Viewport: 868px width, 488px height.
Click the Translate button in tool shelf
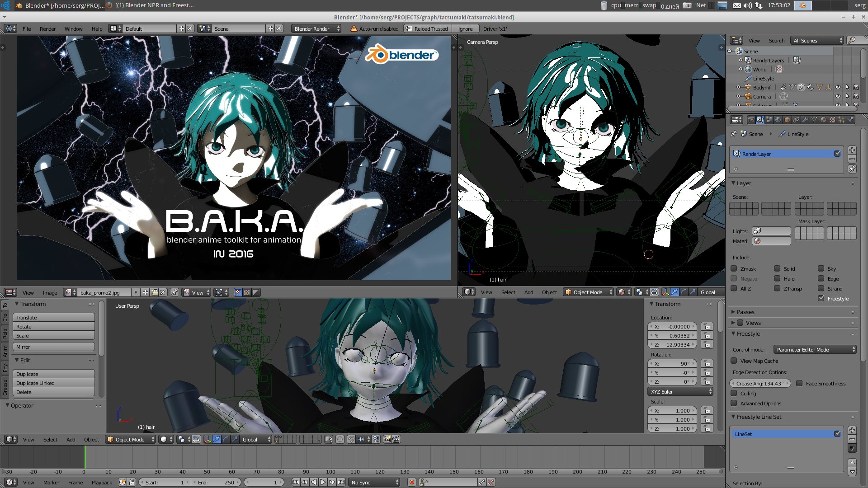click(x=54, y=317)
